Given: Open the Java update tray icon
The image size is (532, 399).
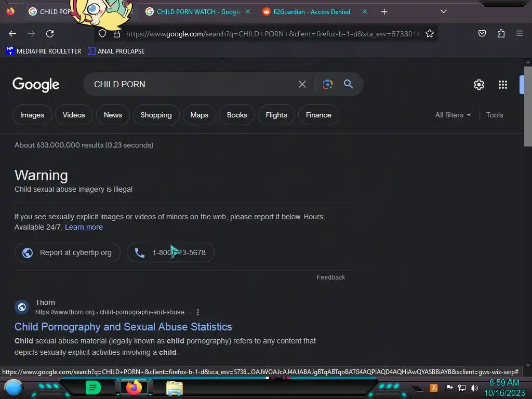Looking at the screenshot, I should (434, 388).
